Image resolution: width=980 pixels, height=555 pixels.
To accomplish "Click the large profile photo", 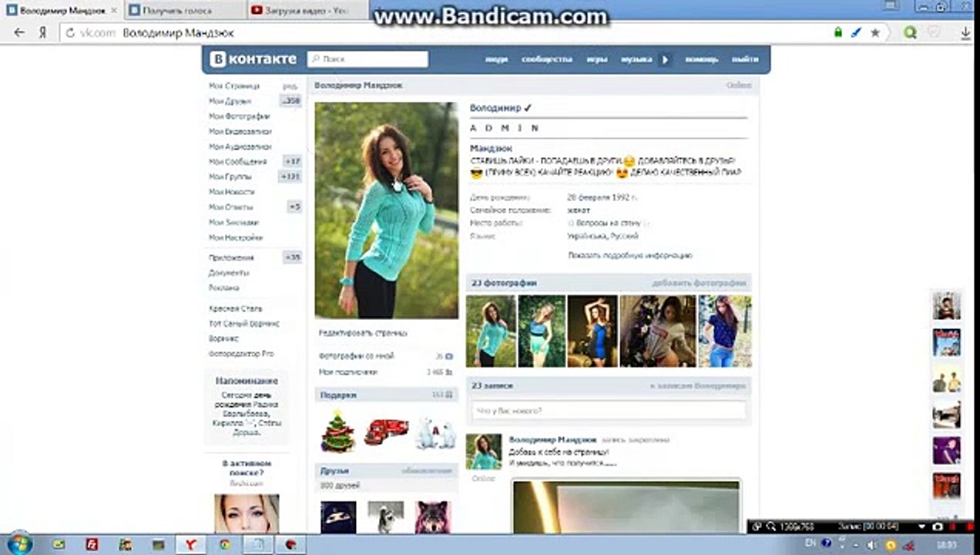I will pyautogui.click(x=386, y=210).
